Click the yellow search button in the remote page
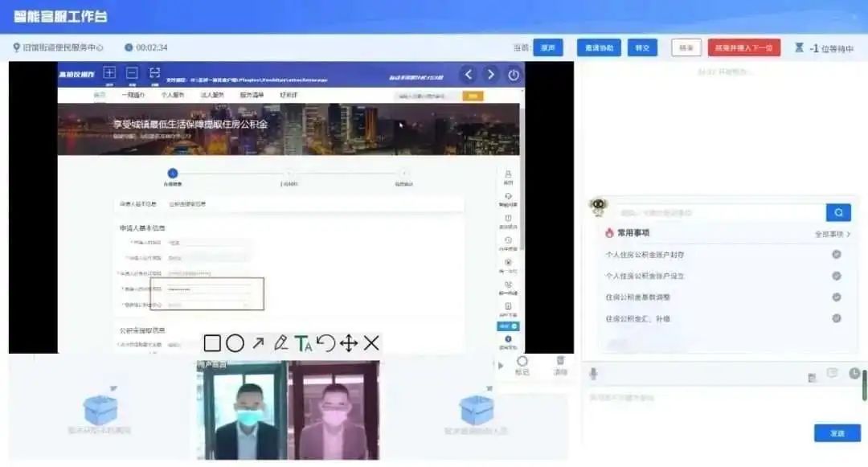The image size is (868, 467). tap(473, 96)
